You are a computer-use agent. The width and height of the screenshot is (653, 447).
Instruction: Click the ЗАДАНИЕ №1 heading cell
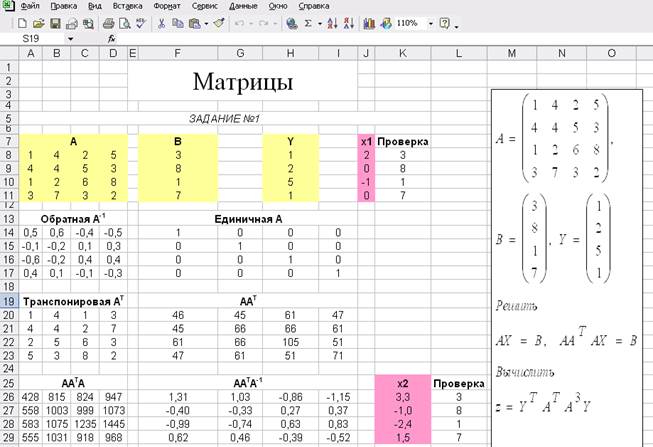click(x=224, y=119)
